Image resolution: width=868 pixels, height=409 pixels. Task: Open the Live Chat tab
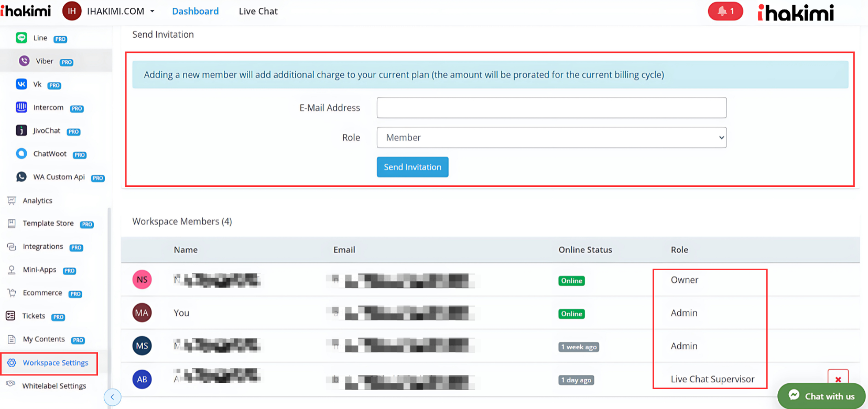[258, 11]
